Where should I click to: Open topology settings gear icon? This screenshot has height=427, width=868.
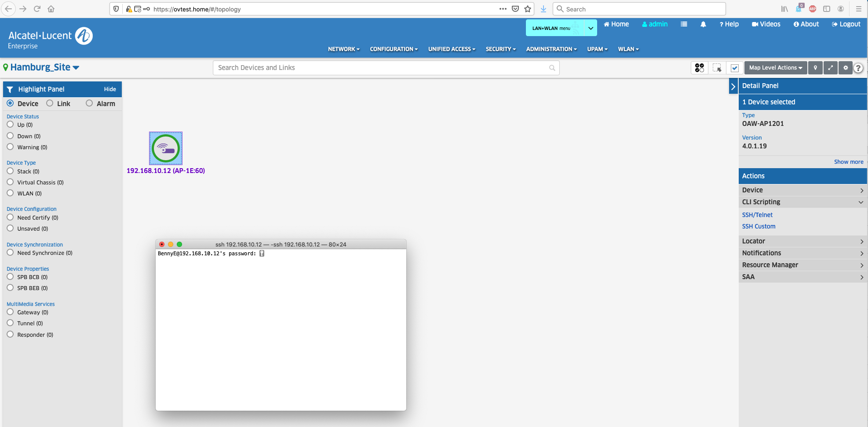pos(845,68)
